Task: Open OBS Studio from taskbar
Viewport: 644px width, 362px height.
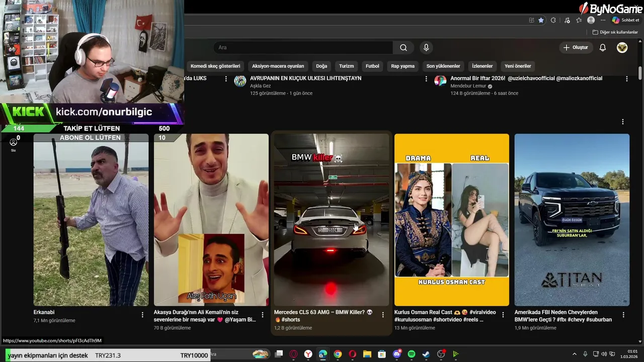Action: [x=441, y=354]
